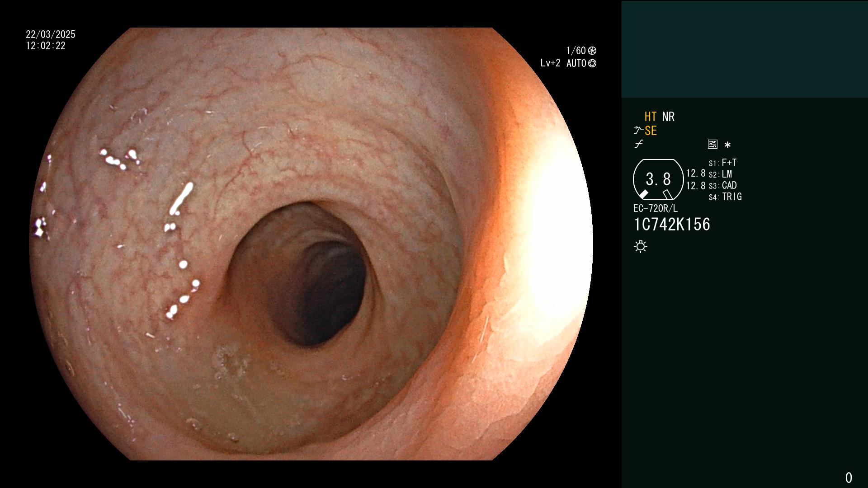Click the tone curve icon below SE
Viewport: 868px width, 488px height.
click(x=639, y=144)
